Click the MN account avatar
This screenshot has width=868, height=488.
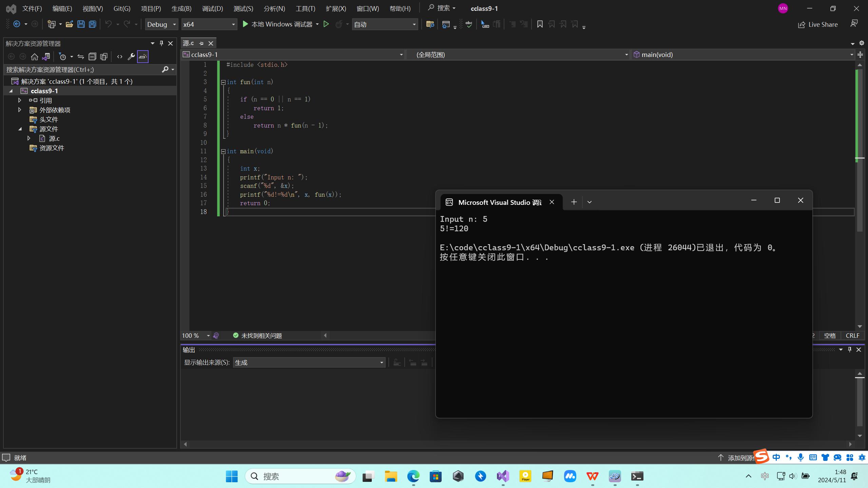(x=783, y=8)
